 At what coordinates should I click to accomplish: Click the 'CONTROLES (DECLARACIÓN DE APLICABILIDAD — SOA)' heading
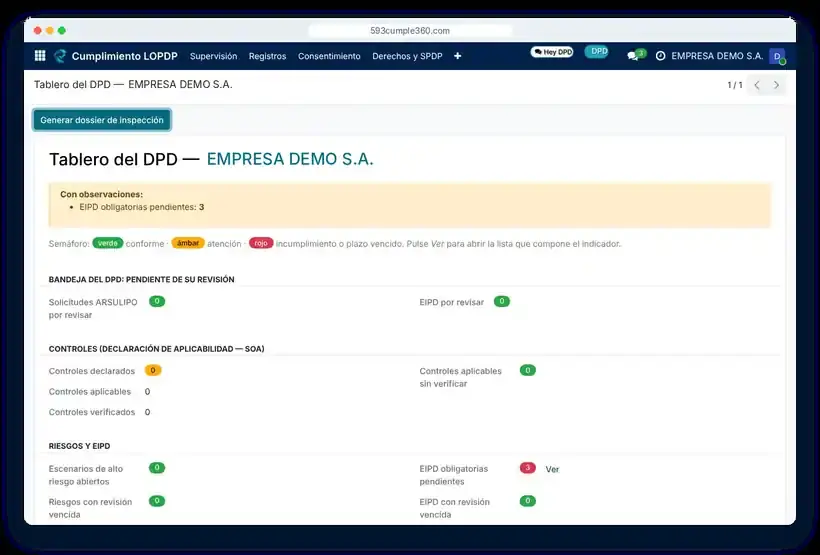(156, 349)
